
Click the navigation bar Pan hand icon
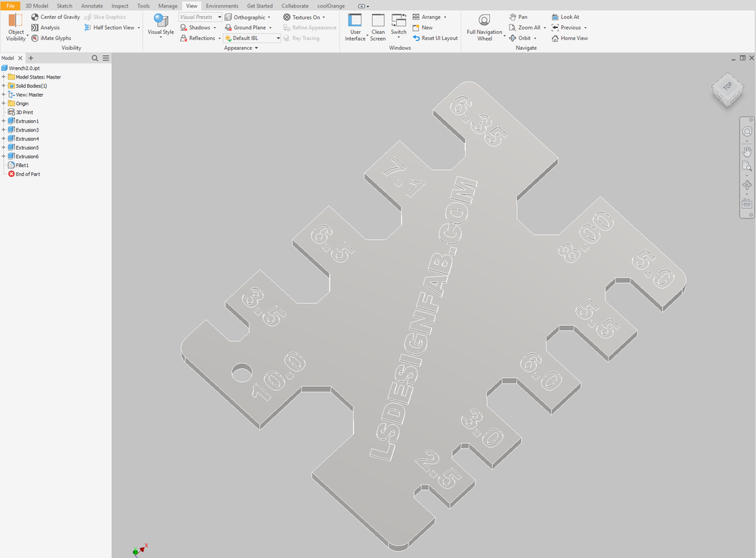(x=747, y=152)
